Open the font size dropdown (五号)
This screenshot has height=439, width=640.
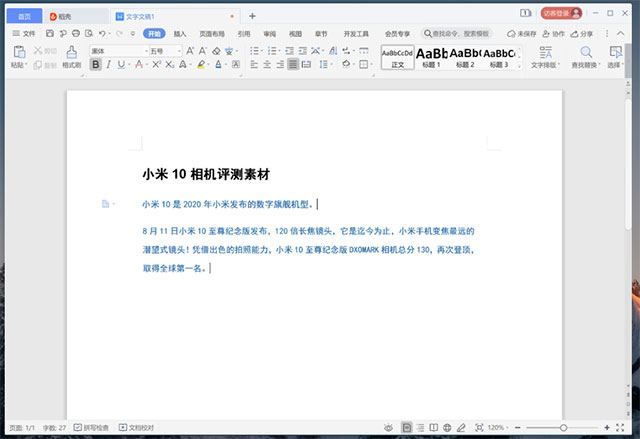point(177,51)
